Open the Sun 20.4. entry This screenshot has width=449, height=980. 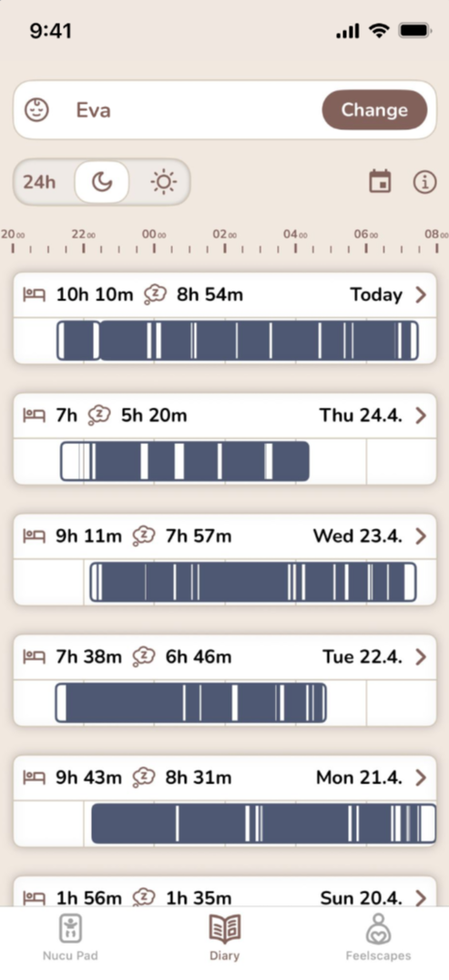click(224, 893)
